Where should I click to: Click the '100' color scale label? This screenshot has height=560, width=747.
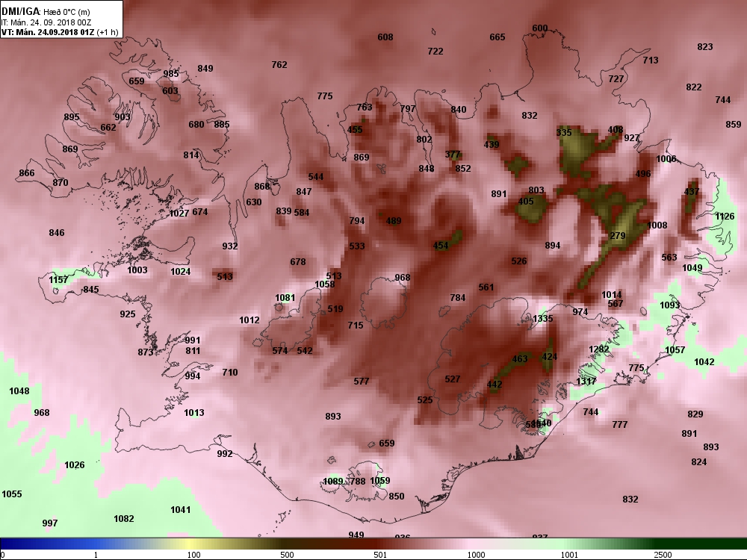(194, 555)
